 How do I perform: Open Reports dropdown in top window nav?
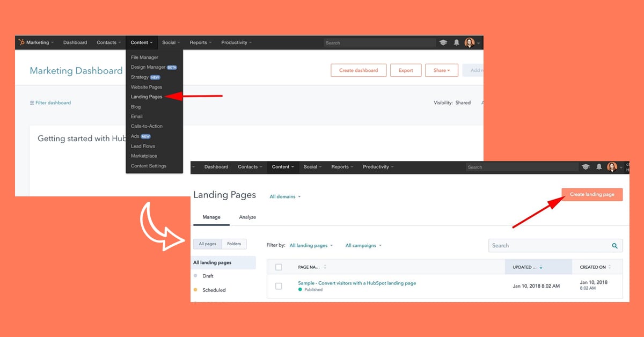coord(201,42)
